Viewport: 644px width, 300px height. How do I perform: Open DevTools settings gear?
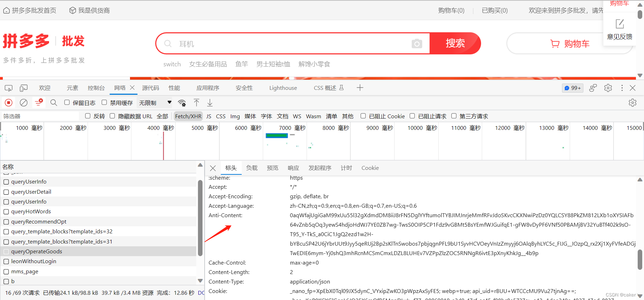pos(608,88)
